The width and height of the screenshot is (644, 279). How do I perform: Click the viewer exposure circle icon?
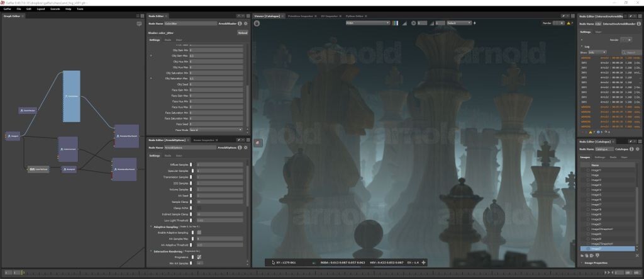click(x=414, y=23)
